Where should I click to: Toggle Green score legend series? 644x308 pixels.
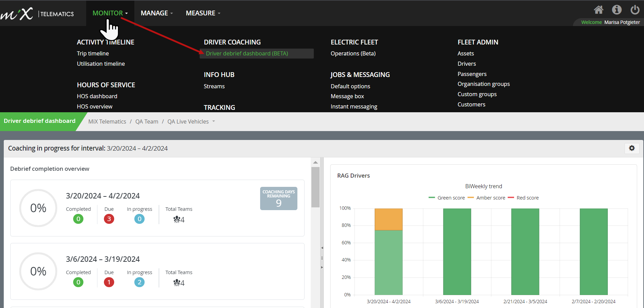(447, 198)
